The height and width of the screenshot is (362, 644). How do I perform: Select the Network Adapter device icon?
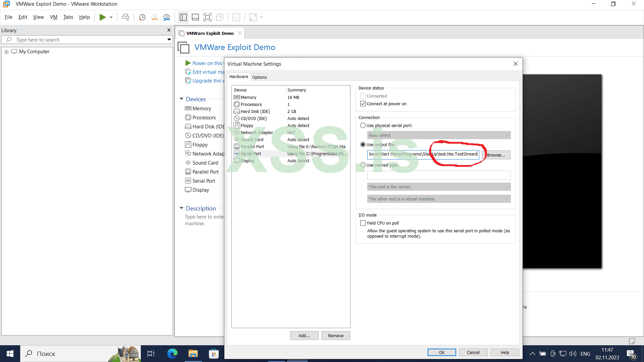[236, 132]
